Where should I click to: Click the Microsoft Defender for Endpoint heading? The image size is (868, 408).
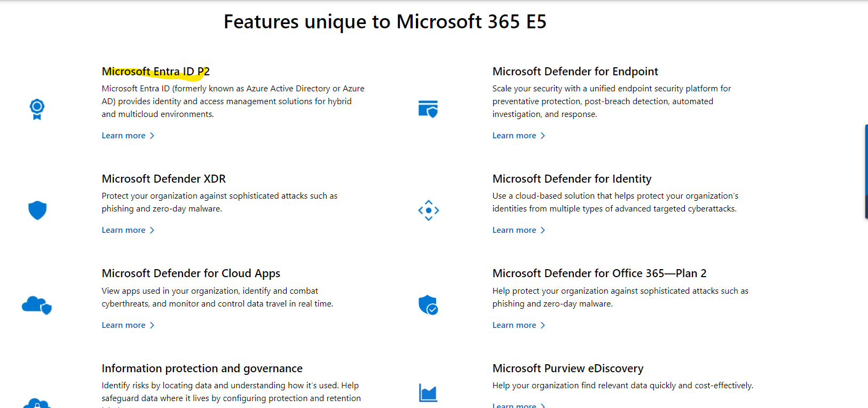click(575, 72)
